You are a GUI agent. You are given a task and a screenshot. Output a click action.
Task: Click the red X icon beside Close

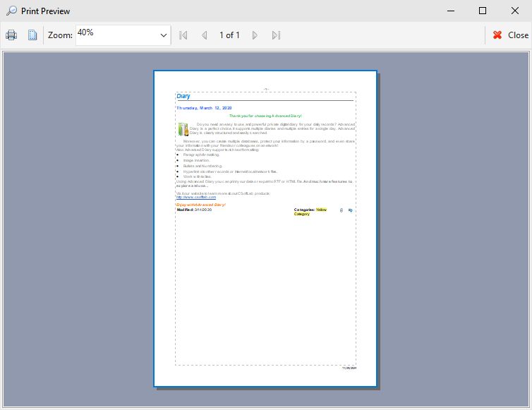coord(497,35)
